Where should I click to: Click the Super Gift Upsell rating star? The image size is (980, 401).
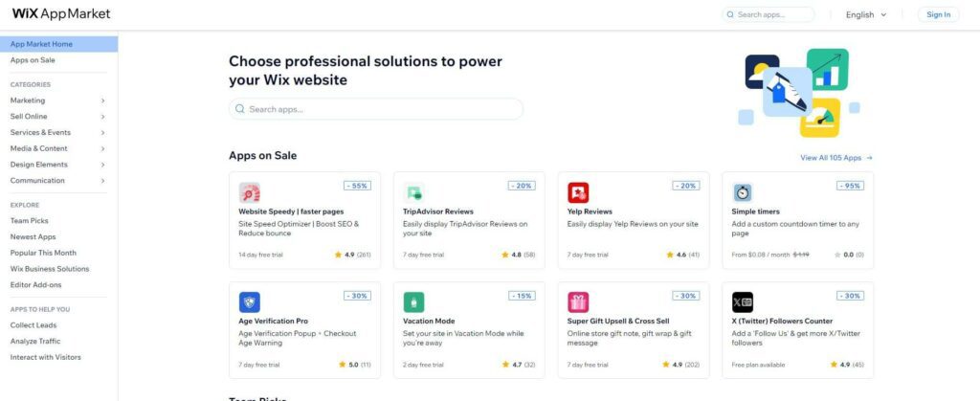pyautogui.click(x=666, y=365)
